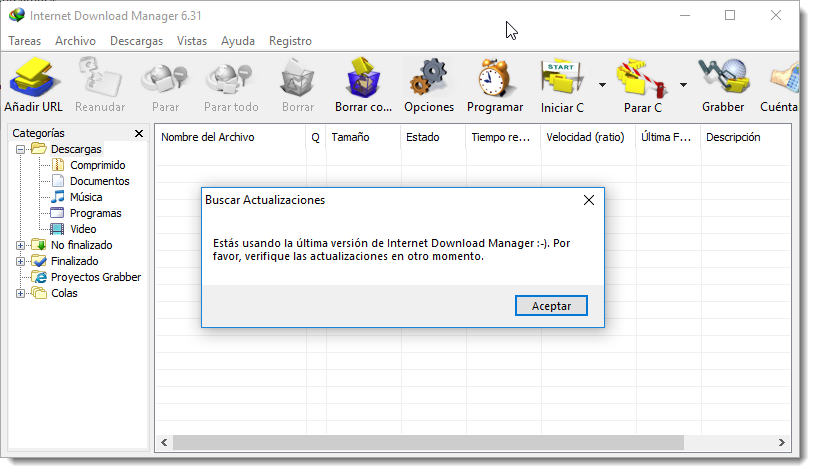This screenshot has width=815, height=473.
Task: Select the Comprimido category icon
Action: pos(58,165)
